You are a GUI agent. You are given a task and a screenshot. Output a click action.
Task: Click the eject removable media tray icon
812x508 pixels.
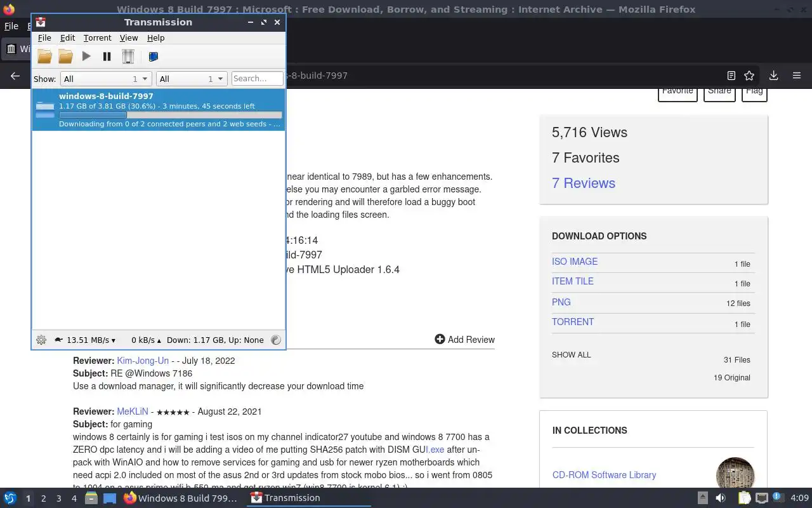[702, 498]
